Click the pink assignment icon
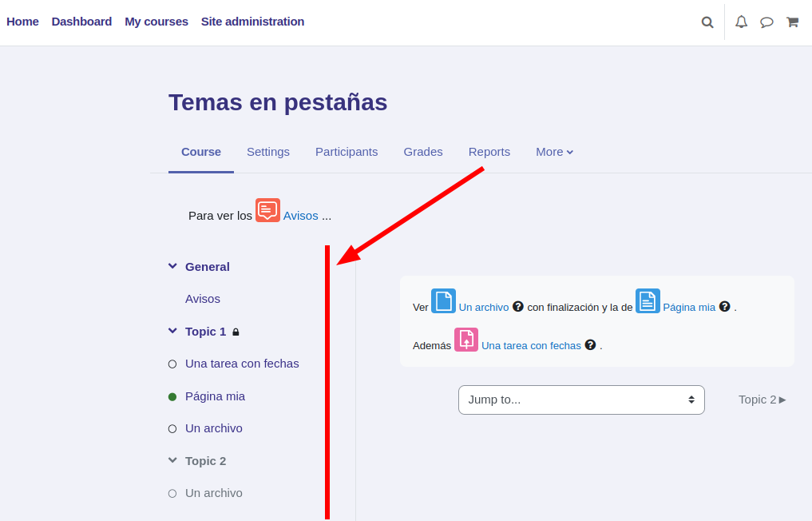Image resolution: width=812 pixels, height=521 pixels. tap(466, 340)
